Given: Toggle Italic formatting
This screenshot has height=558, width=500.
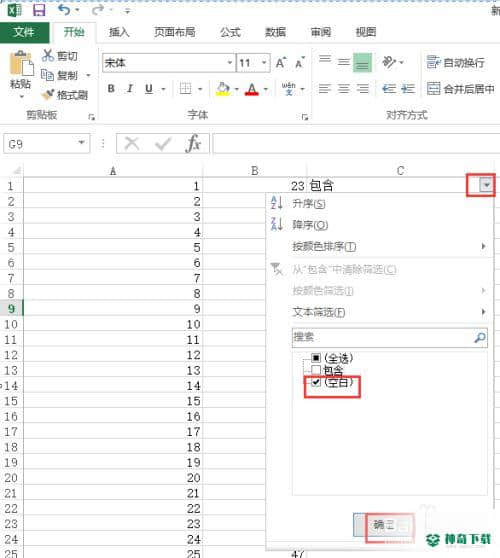Looking at the screenshot, I should [x=130, y=88].
